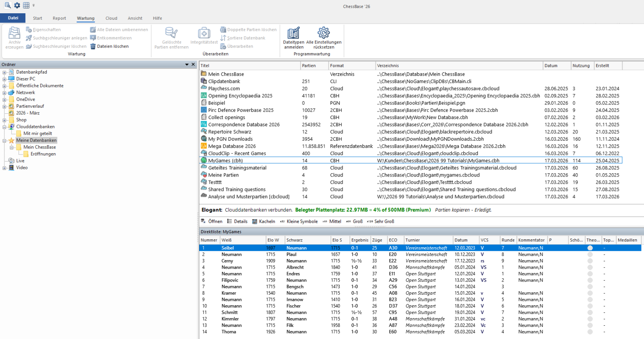This screenshot has height=339, width=644.
Task: Sort database list by Partien column
Action: click(309, 66)
